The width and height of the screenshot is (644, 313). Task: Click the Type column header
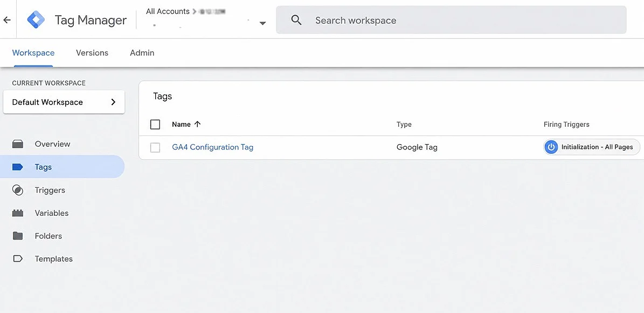404,124
